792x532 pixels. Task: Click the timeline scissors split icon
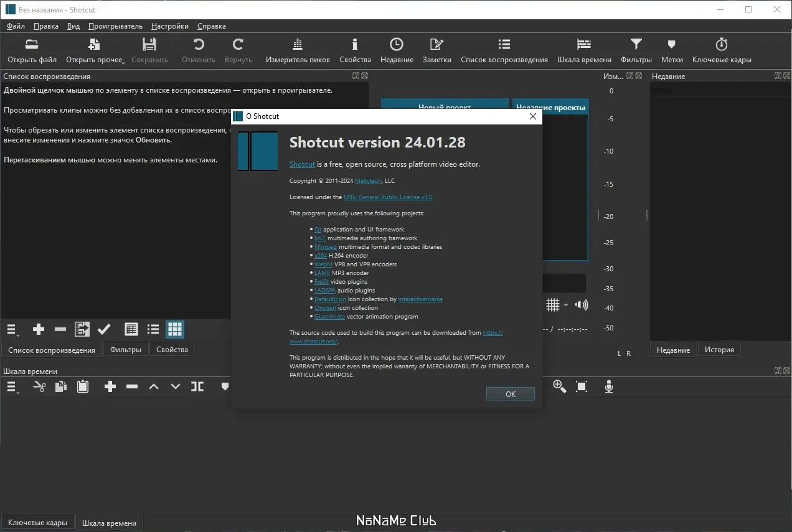(39, 387)
